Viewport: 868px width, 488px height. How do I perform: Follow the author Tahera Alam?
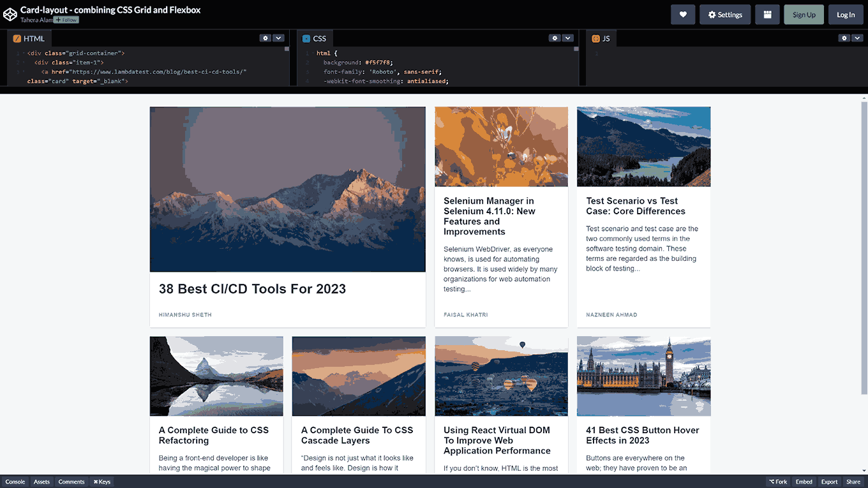tap(66, 19)
